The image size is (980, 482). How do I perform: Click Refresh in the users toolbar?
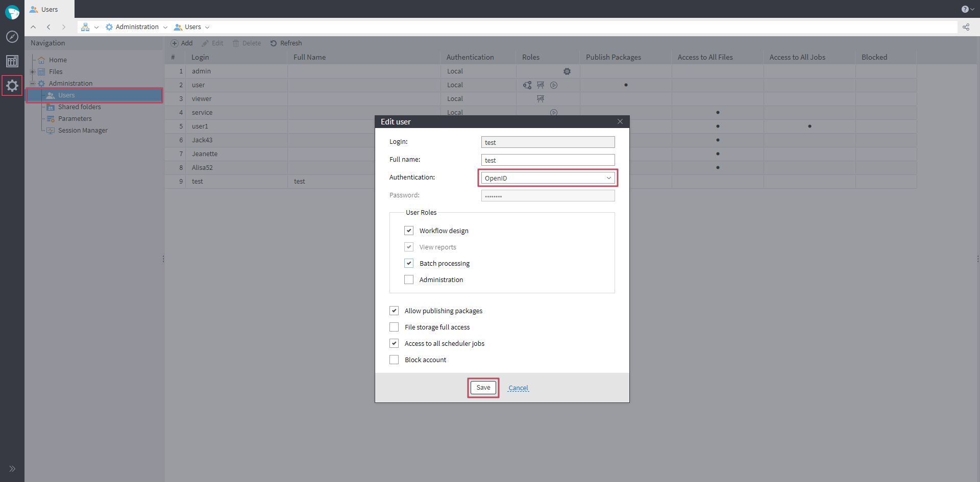pyautogui.click(x=286, y=43)
